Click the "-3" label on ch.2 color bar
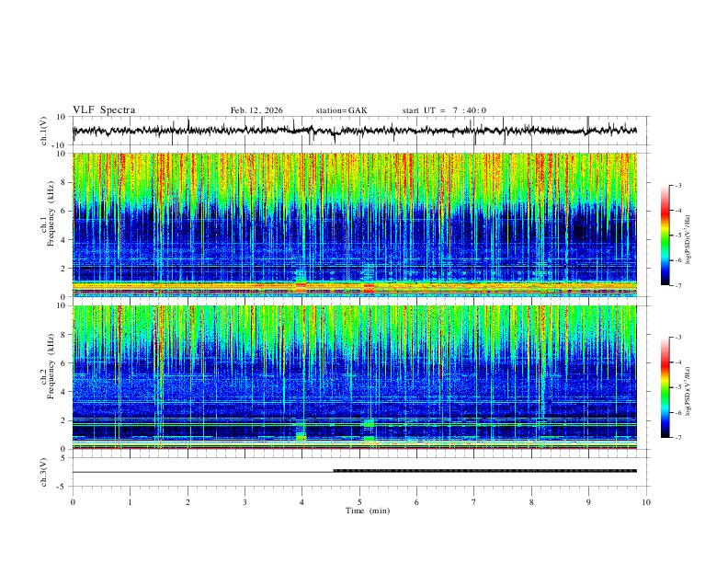The height and width of the screenshot is (563, 728). tap(678, 338)
